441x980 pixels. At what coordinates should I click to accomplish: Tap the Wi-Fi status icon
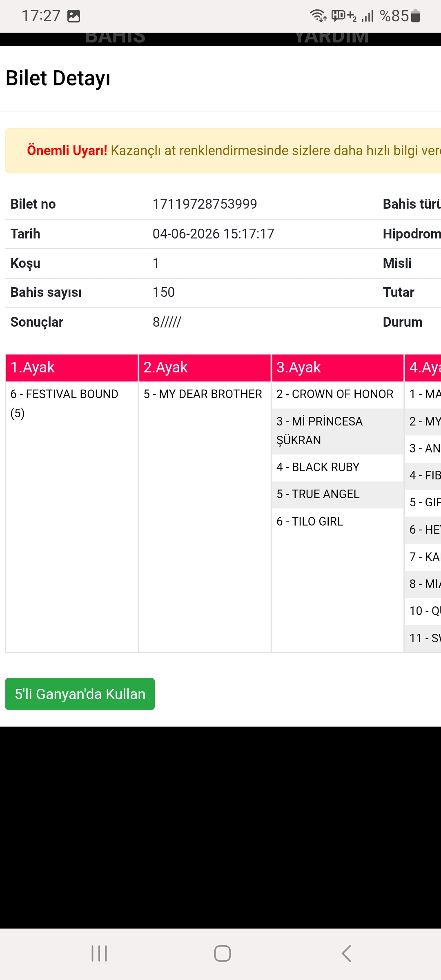coord(318,16)
